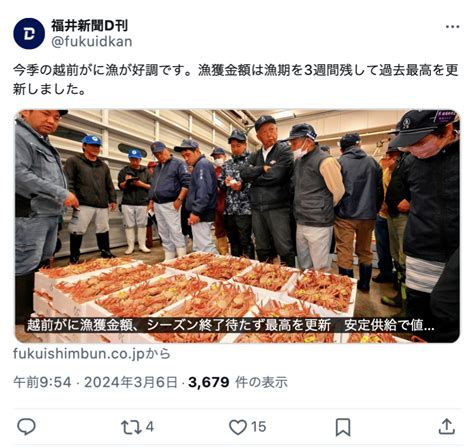The width and height of the screenshot is (474, 447).
Task: Open the @fukuidkan handle link
Action: [x=92, y=42]
